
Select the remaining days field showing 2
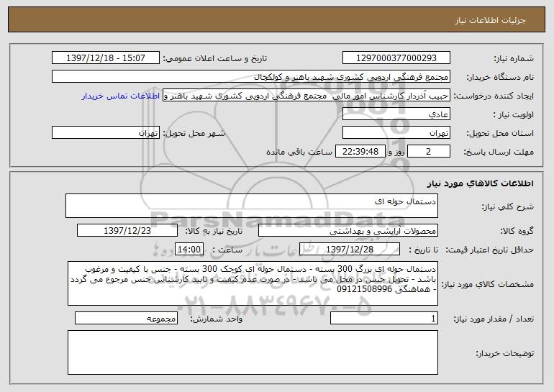[429, 152]
